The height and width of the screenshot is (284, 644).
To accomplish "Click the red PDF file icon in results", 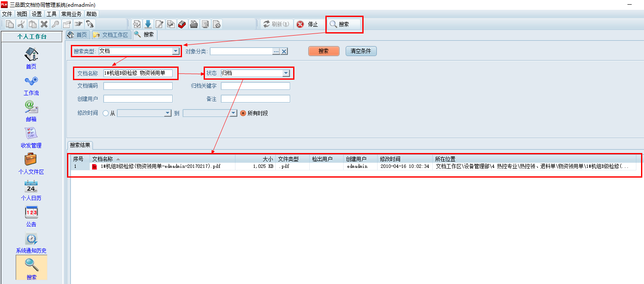I will (x=95, y=167).
